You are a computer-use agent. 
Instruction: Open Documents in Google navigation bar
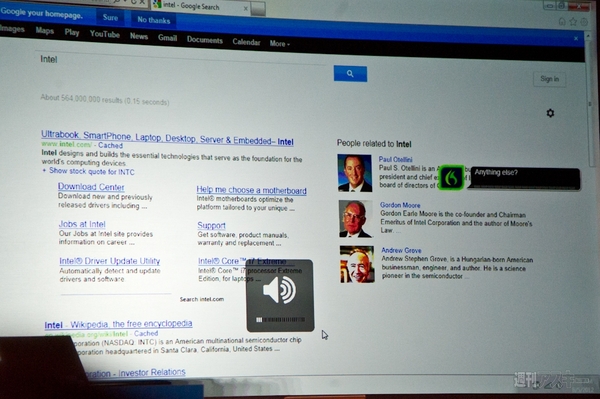[205, 40]
